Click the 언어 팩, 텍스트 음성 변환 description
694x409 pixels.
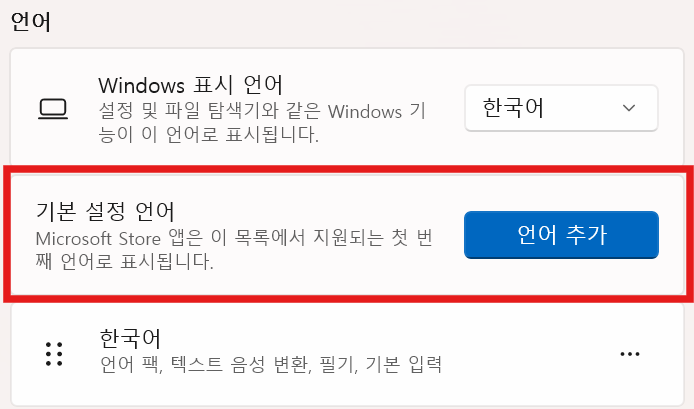pyautogui.click(x=271, y=364)
